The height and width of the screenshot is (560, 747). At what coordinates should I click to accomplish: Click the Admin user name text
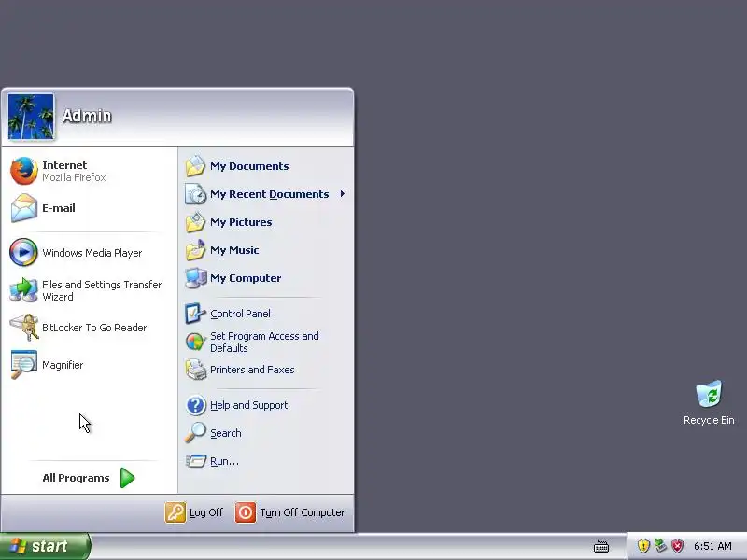(x=87, y=116)
